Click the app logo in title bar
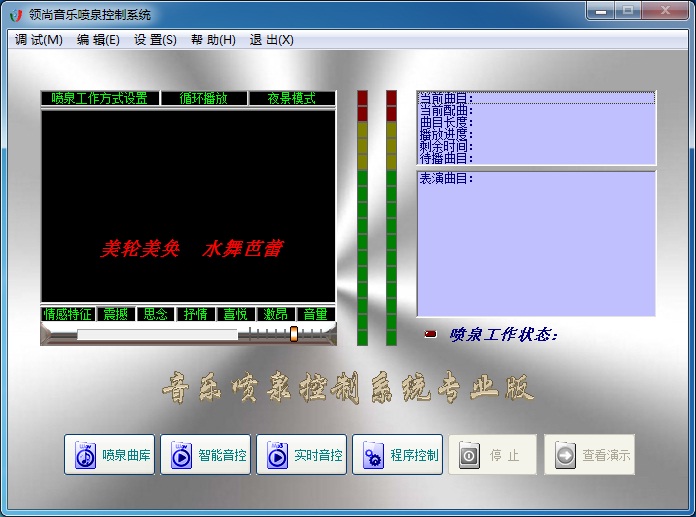The height and width of the screenshot is (517, 696). (x=14, y=14)
